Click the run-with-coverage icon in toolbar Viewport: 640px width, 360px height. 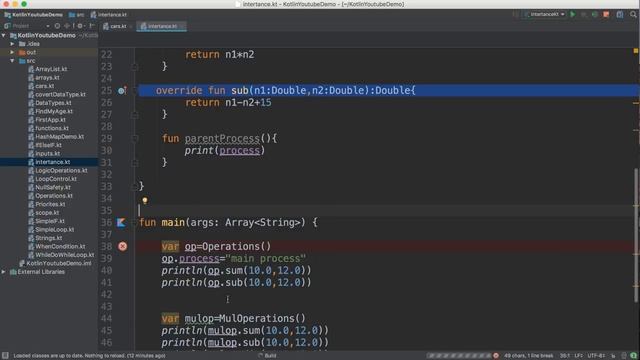[x=595, y=15]
